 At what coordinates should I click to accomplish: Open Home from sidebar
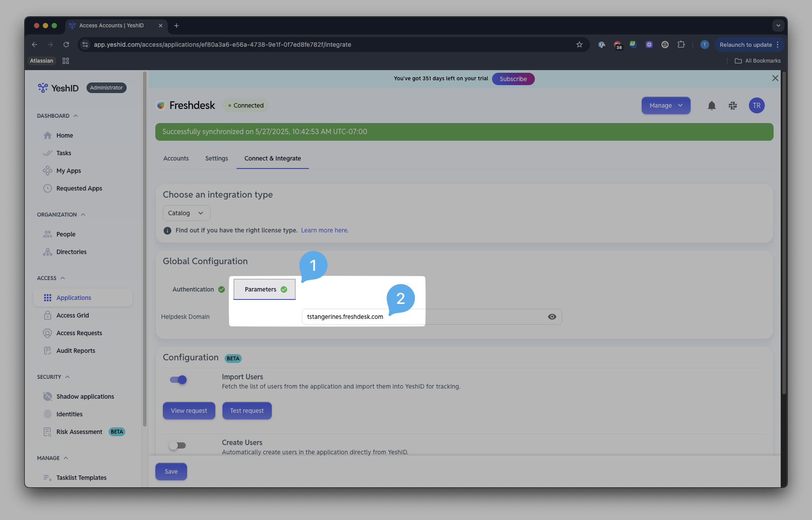64,135
